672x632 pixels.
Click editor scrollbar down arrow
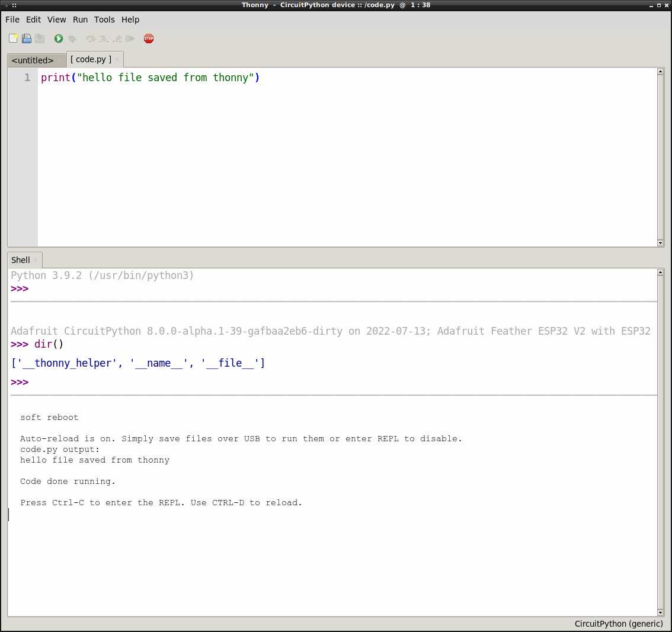click(660, 243)
